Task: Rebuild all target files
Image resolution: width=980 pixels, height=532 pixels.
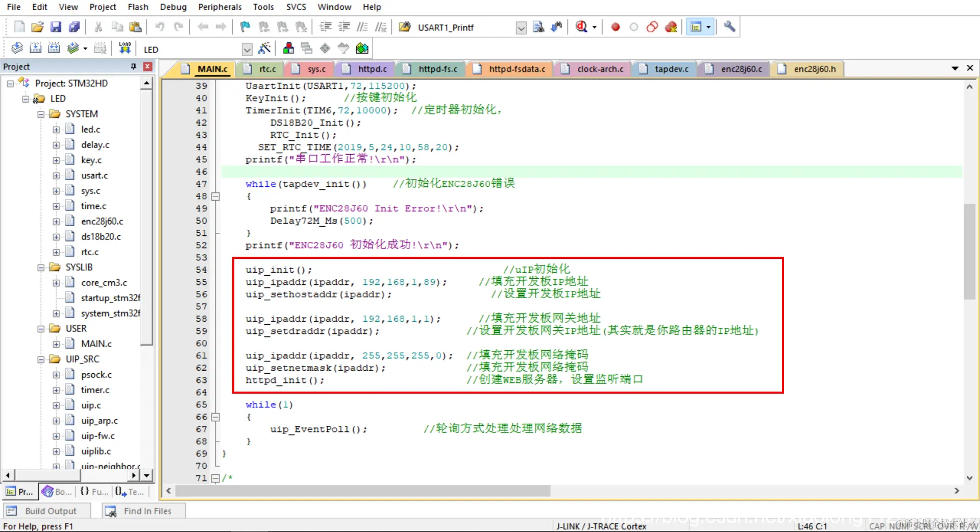Action: pos(54,48)
